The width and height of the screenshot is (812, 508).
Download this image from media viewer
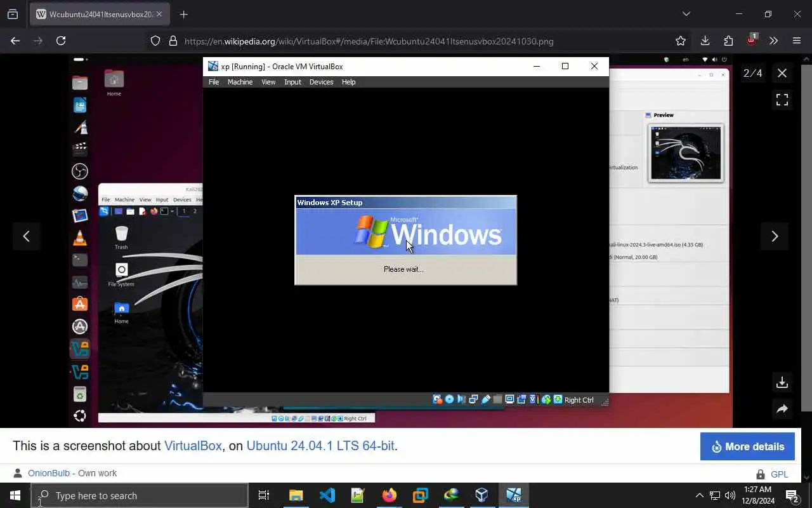click(x=782, y=382)
